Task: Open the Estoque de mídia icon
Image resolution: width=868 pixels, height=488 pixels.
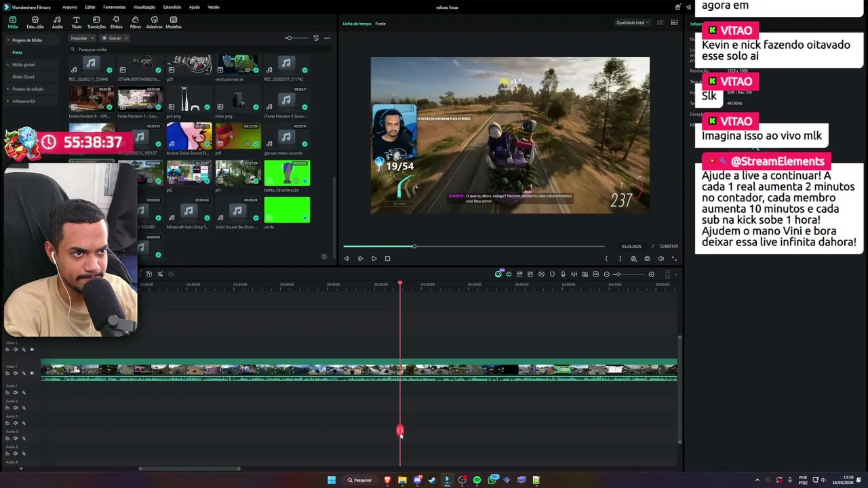Action: 35,22
